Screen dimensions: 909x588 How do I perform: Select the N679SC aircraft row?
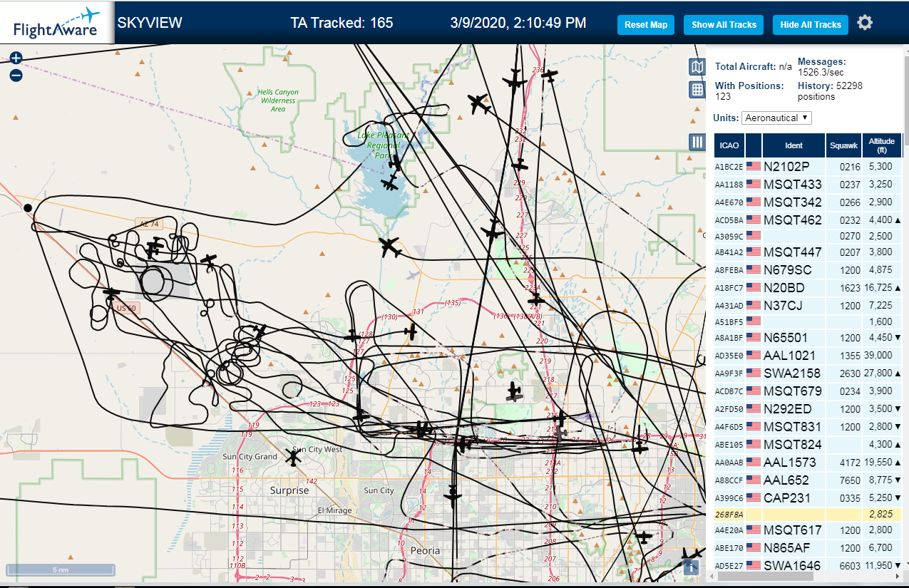(808, 270)
